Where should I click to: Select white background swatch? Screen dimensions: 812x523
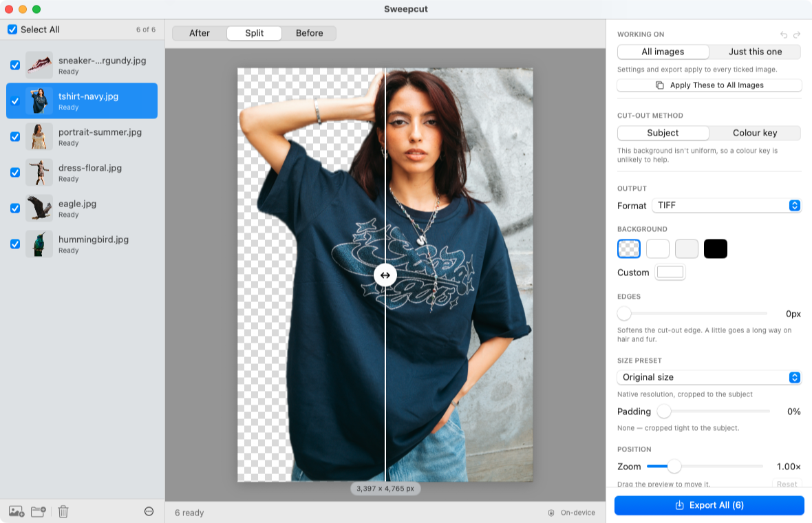tap(658, 249)
